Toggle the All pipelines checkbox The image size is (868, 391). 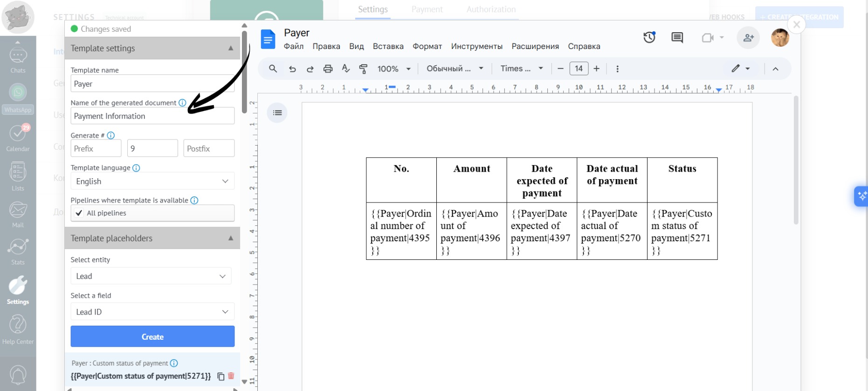(79, 213)
